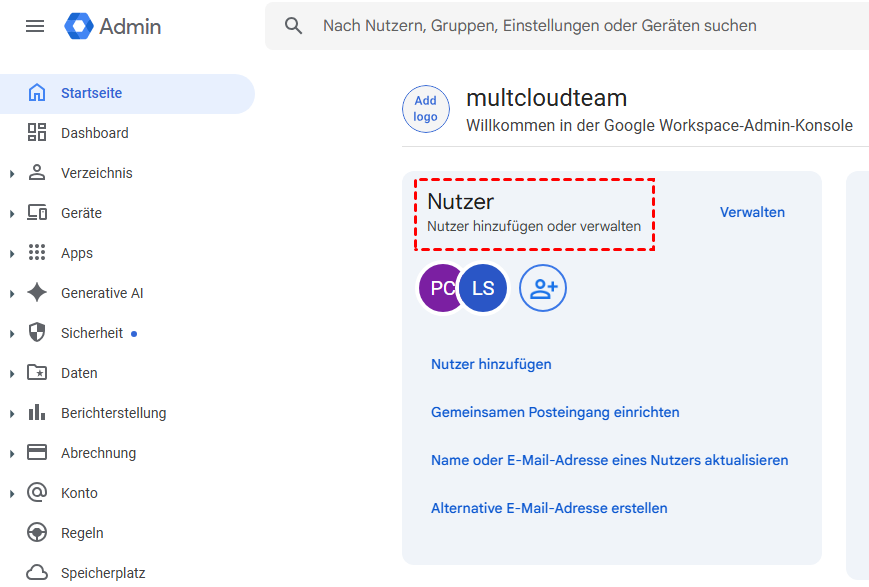Click the Add logo circle
The image size is (869, 587).
[x=426, y=109]
